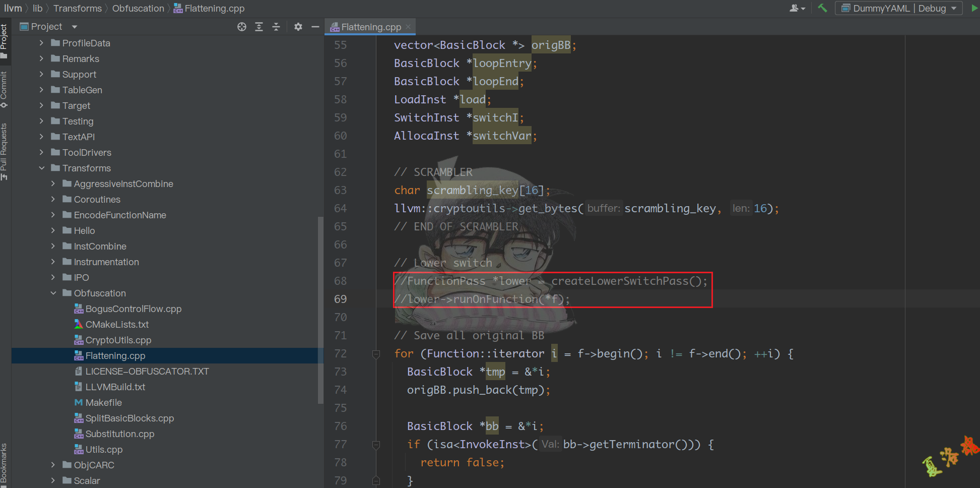Click the Expand All icon in Project panel
The height and width of the screenshot is (488, 980).
pyautogui.click(x=259, y=27)
